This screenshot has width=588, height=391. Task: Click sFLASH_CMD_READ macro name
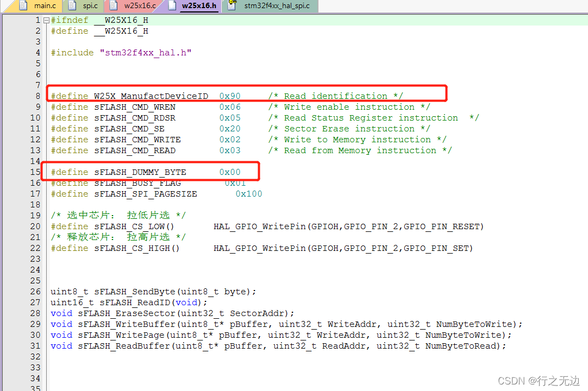click(x=135, y=151)
